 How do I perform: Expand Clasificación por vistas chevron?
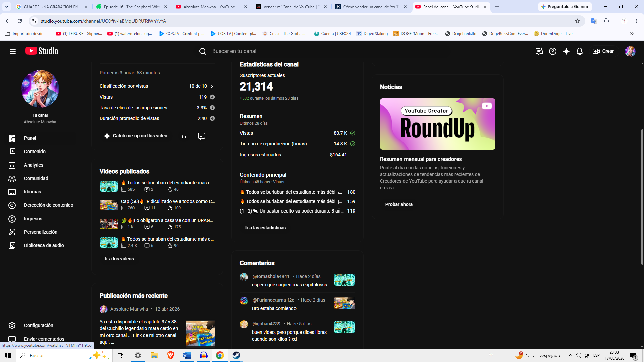(x=212, y=86)
